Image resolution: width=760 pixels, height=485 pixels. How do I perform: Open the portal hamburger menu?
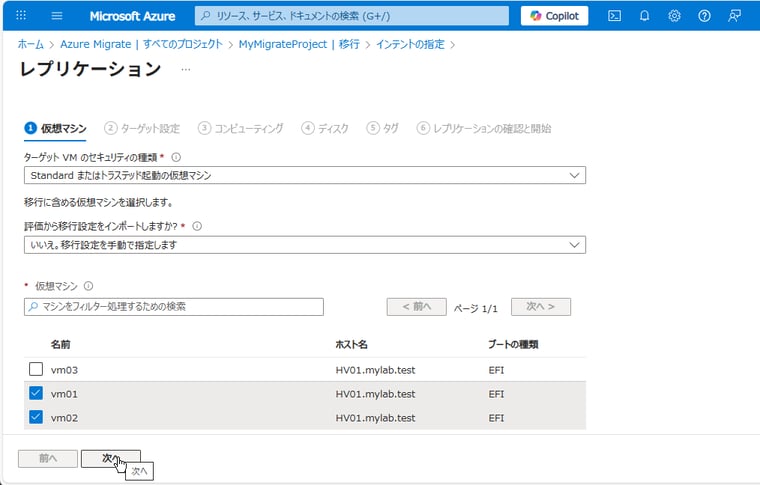tap(57, 16)
